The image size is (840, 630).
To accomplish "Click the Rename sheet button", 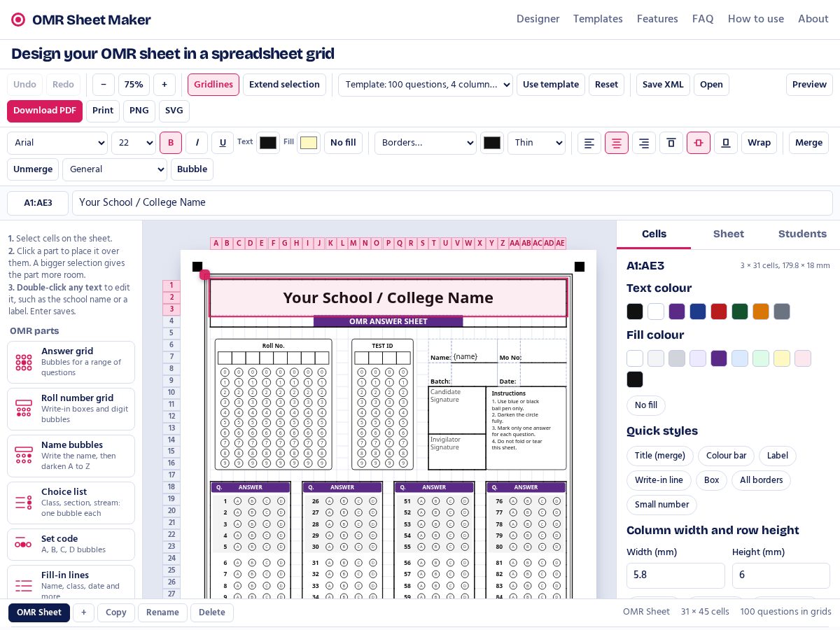I will pyautogui.click(x=162, y=612).
